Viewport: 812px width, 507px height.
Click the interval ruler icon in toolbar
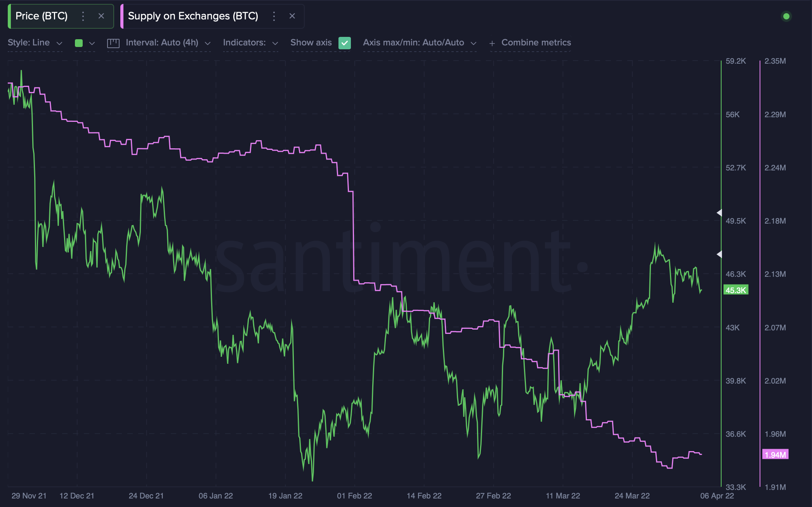[113, 43]
